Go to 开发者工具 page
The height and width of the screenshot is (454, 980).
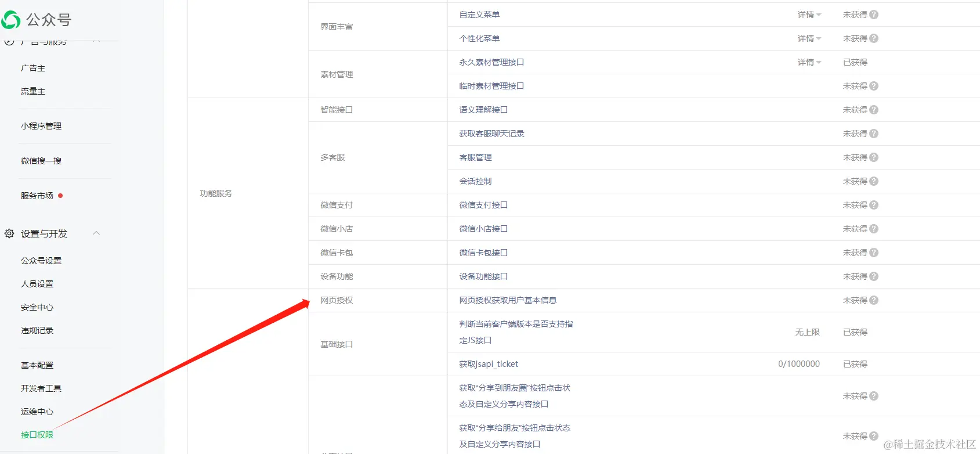tap(41, 388)
